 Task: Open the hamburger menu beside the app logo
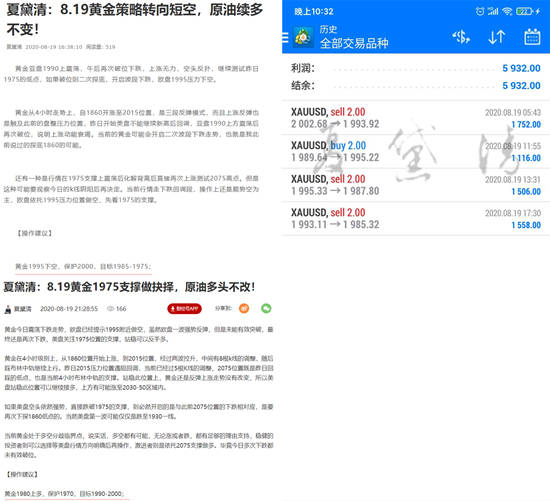[x=285, y=37]
